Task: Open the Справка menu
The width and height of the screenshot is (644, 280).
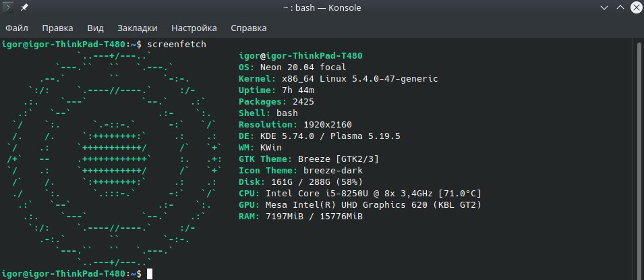Action: pos(248,28)
